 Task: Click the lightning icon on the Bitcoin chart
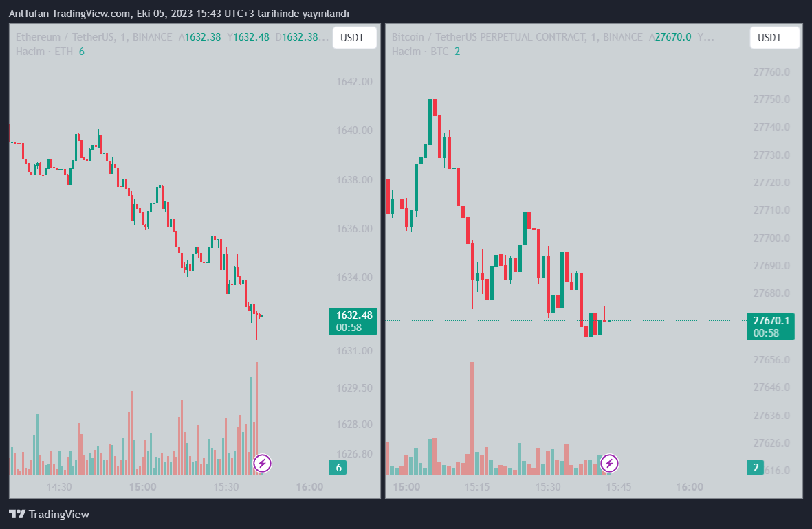[x=609, y=464]
